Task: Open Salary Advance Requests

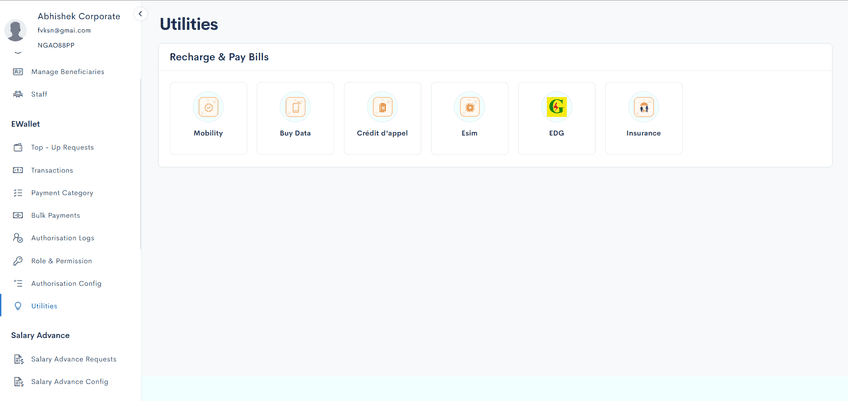Action: click(74, 359)
